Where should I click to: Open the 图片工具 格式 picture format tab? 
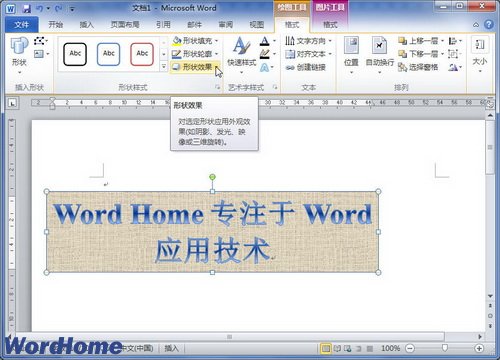(330, 25)
